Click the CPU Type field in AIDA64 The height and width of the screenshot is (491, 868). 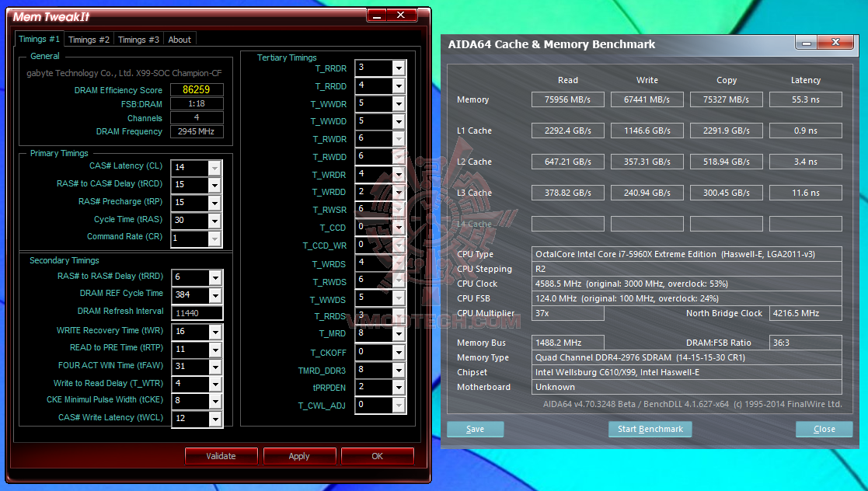click(686, 254)
